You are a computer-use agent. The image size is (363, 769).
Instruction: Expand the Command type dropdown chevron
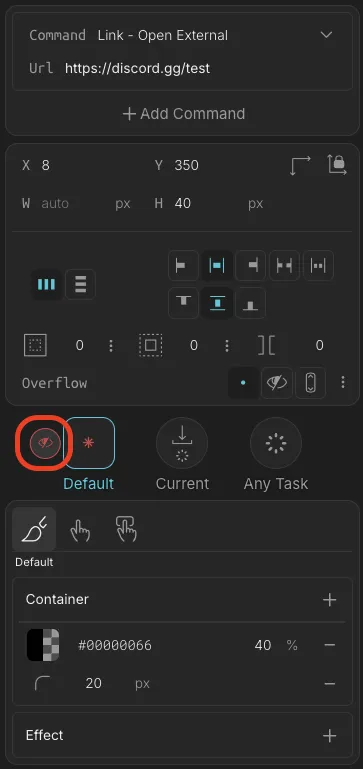326,35
